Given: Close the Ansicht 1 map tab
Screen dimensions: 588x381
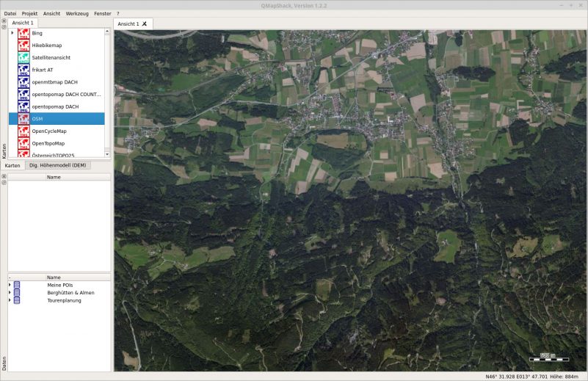Looking at the screenshot, I should point(145,24).
